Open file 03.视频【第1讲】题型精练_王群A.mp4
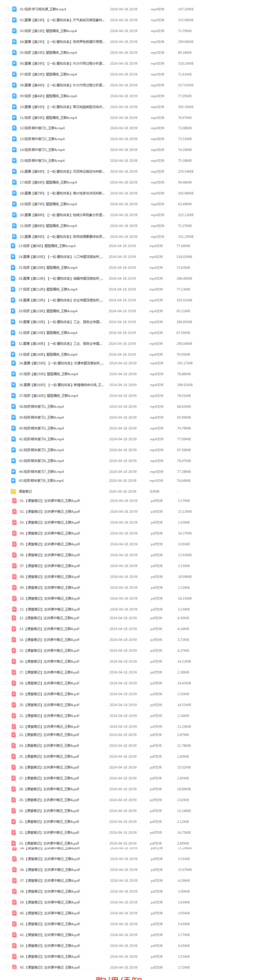This screenshot has width=261, height=980. (x=48, y=31)
